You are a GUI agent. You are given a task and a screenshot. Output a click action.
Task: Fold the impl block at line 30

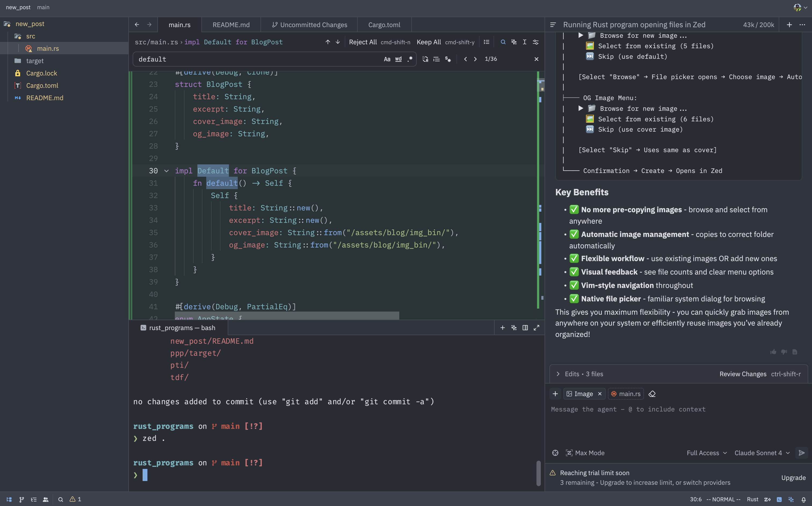tap(166, 171)
